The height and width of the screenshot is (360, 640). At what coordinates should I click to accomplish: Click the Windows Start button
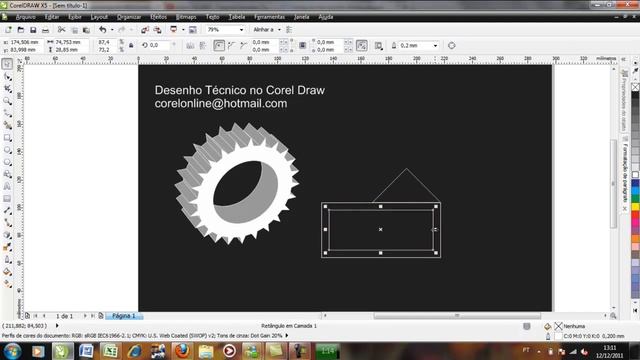coord(12,351)
